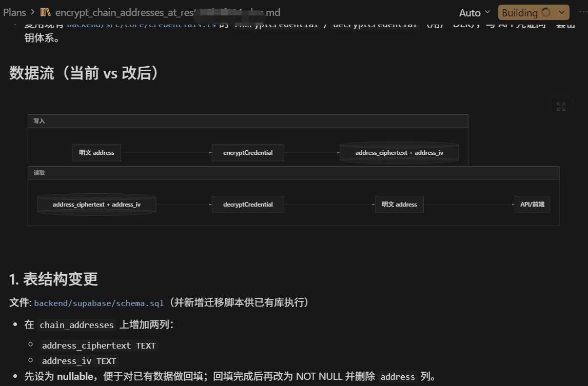Image resolution: width=588 pixels, height=386 pixels.
Task: Expand the Building button's chevron dropdown
Action: (561, 12)
